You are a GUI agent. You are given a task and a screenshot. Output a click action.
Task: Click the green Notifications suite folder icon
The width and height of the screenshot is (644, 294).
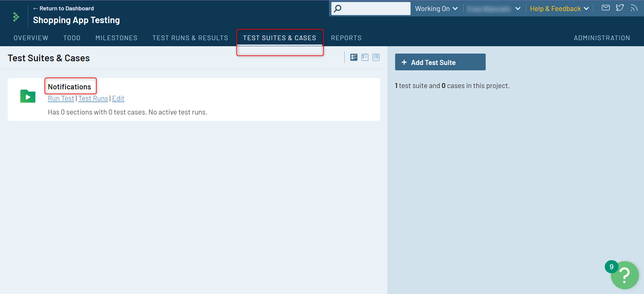[28, 96]
